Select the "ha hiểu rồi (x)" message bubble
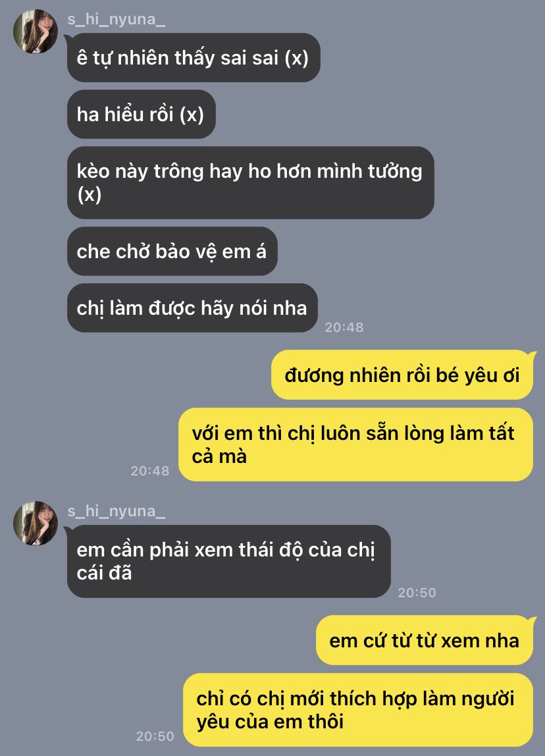Screen dimensions: 545x756 pos(142,115)
